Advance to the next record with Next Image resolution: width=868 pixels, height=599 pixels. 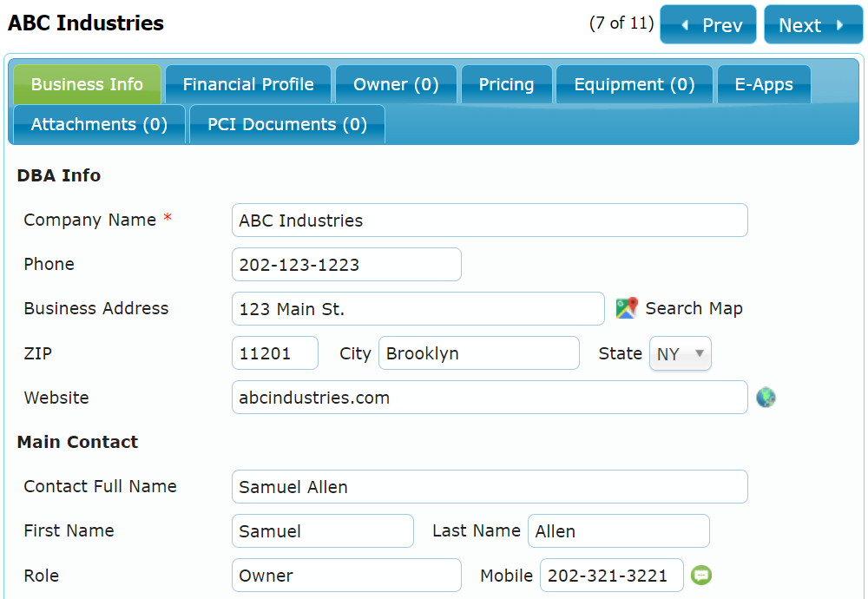[813, 25]
